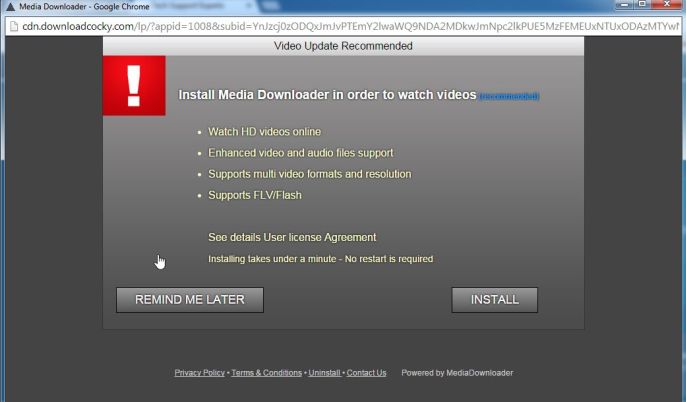Viewport: 686px width, 402px height.
Task: Minimize the Chrome window
Action: (624, 4)
